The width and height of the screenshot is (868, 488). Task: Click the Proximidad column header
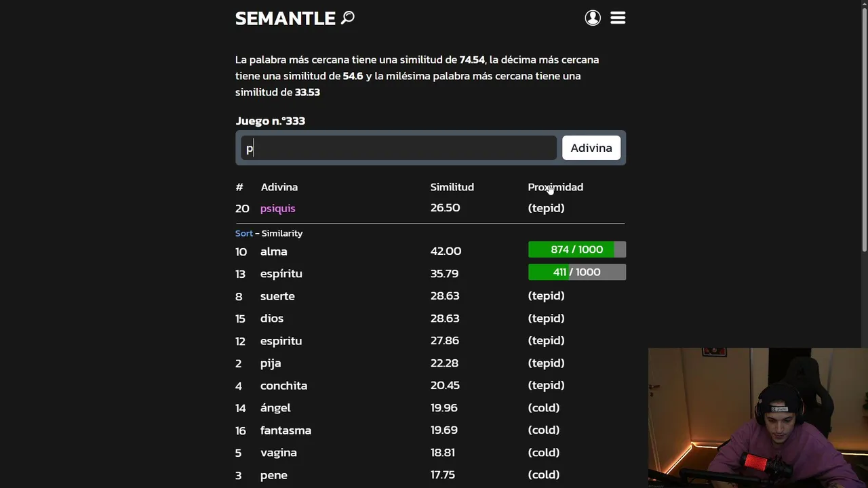point(555,187)
